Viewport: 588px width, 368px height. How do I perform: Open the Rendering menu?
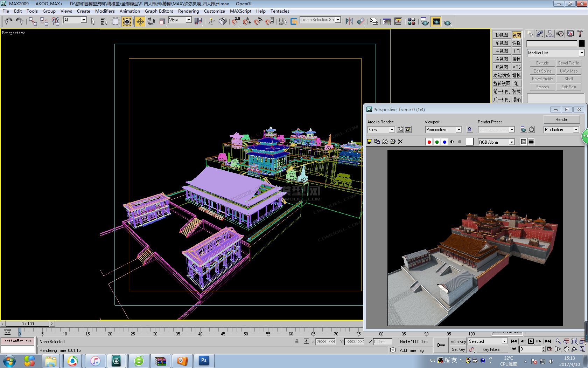tap(188, 11)
